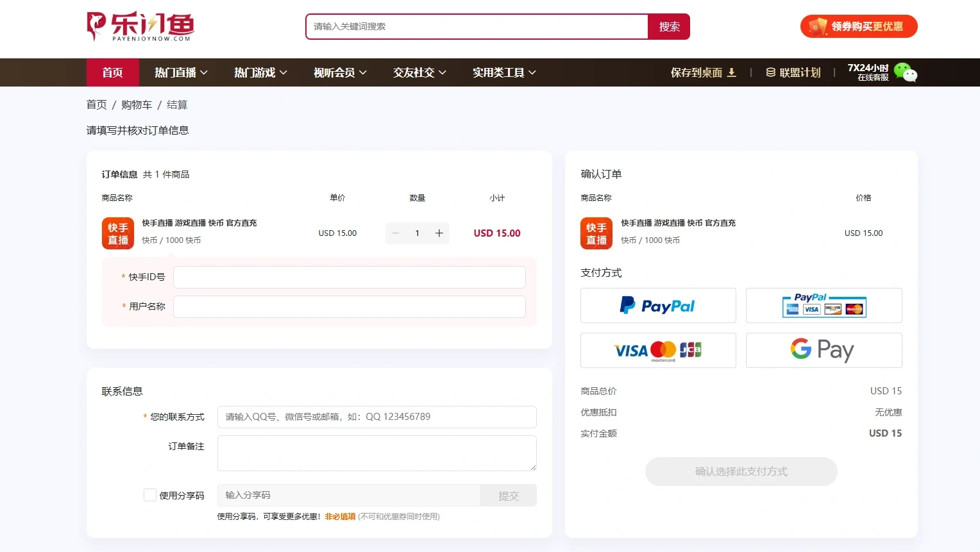Click the save to desktop download icon
This screenshot has width=980, height=552.
click(x=731, y=72)
